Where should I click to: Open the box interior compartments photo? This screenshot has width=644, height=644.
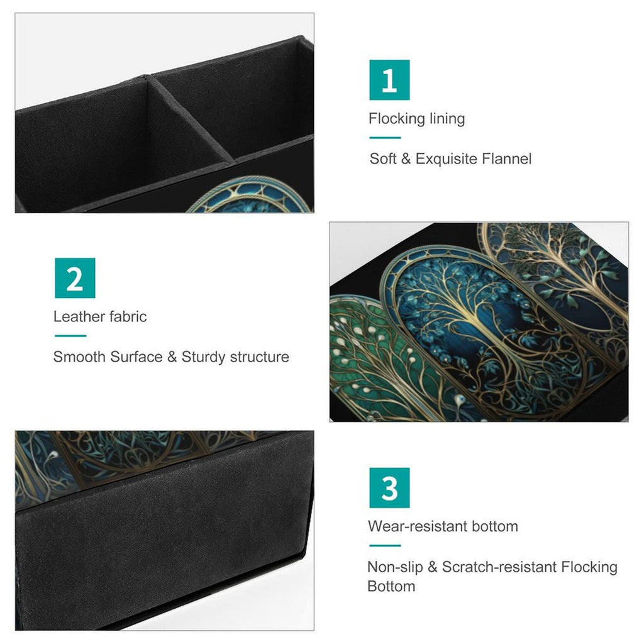coord(165,113)
